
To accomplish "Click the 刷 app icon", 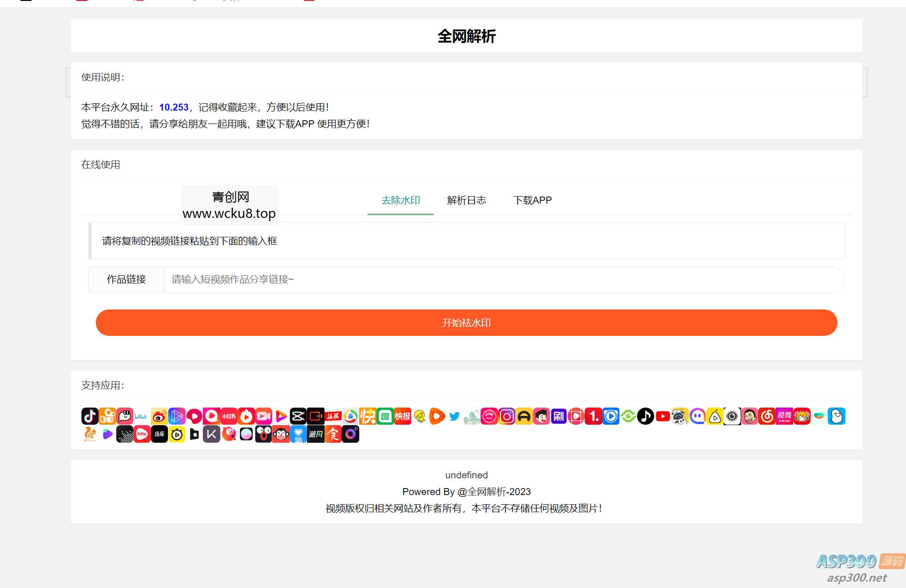I will click(x=558, y=416).
